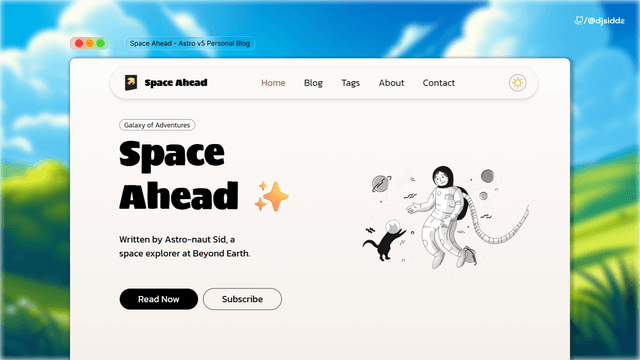Click the ringed planet illustration
Image resolution: width=640 pixels, height=360 pixels.
click(381, 184)
